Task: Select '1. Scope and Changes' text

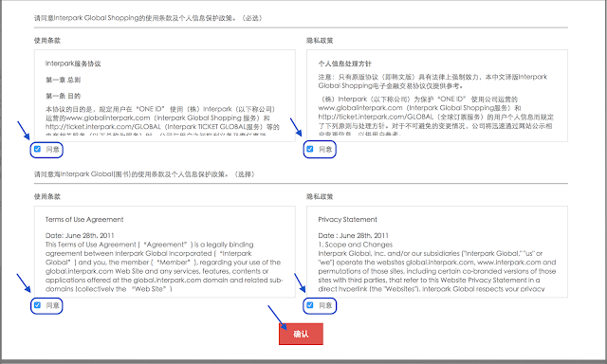Action: coord(356,245)
